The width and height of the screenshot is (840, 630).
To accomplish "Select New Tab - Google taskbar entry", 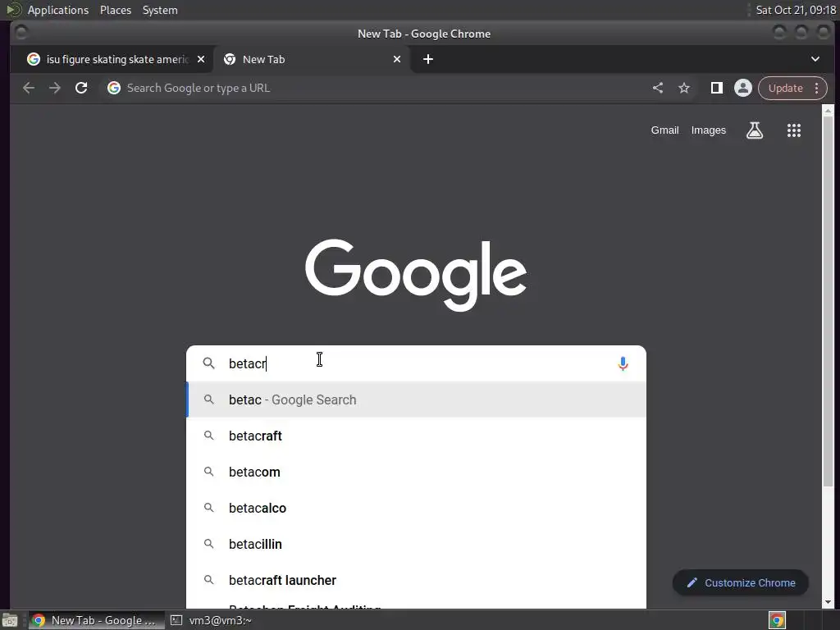I will [x=97, y=620].
